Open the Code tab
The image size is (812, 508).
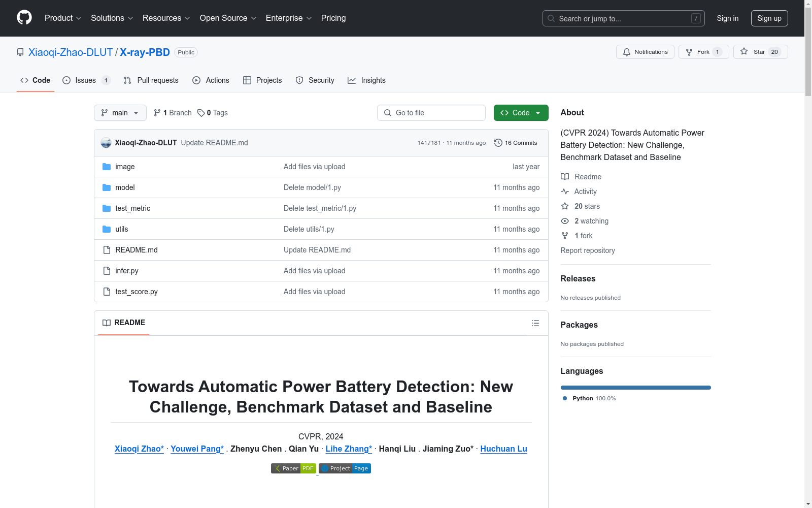coord(35,80)
